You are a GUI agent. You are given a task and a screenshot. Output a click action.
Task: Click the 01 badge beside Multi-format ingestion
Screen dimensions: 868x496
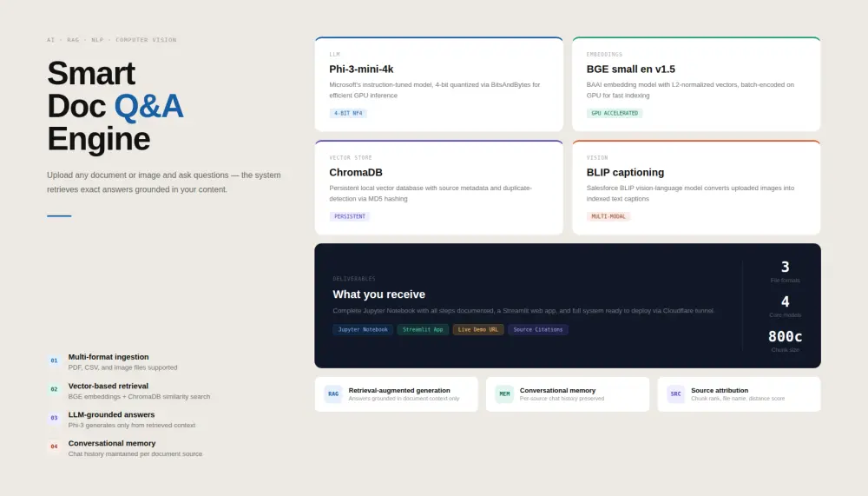coord(54,360)
